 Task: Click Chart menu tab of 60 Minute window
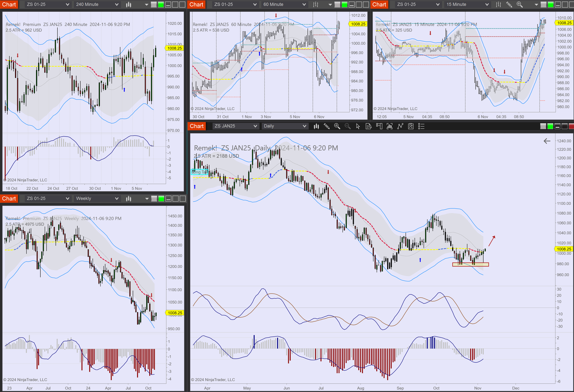(196, 4)
